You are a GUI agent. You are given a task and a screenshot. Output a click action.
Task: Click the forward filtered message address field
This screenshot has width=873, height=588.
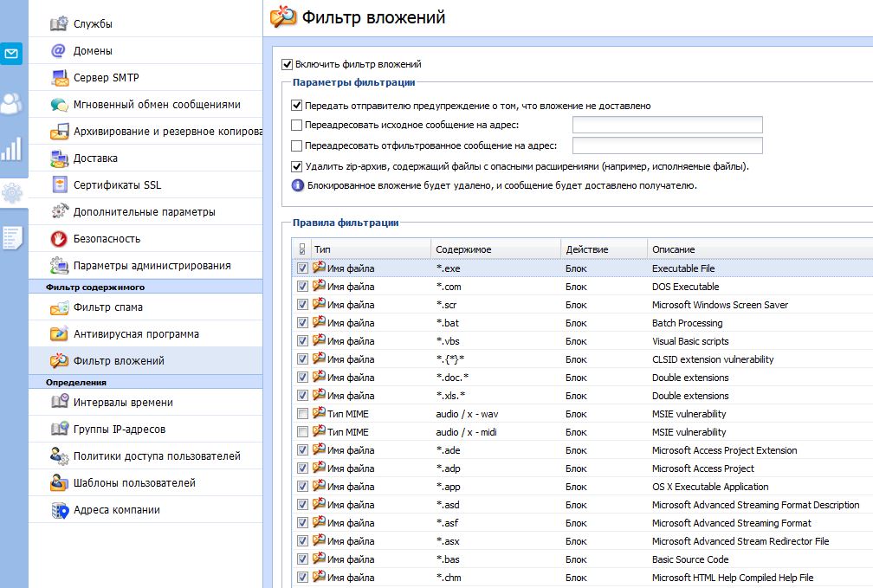(667, 145)
